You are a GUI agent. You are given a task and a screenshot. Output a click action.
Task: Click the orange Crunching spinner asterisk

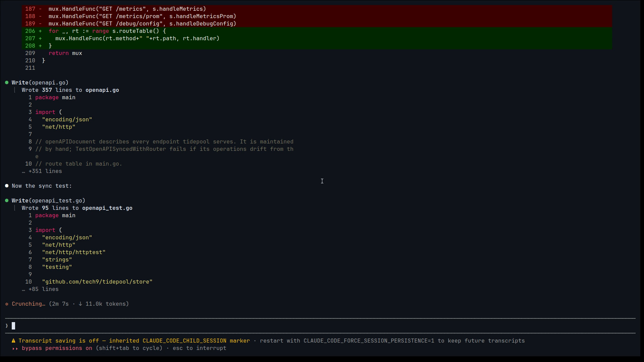pyautogui.click(x=7, y=304)
